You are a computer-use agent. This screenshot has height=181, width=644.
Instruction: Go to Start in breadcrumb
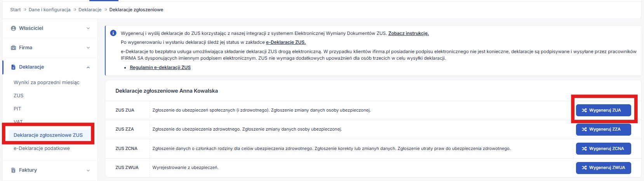[16, 10]
